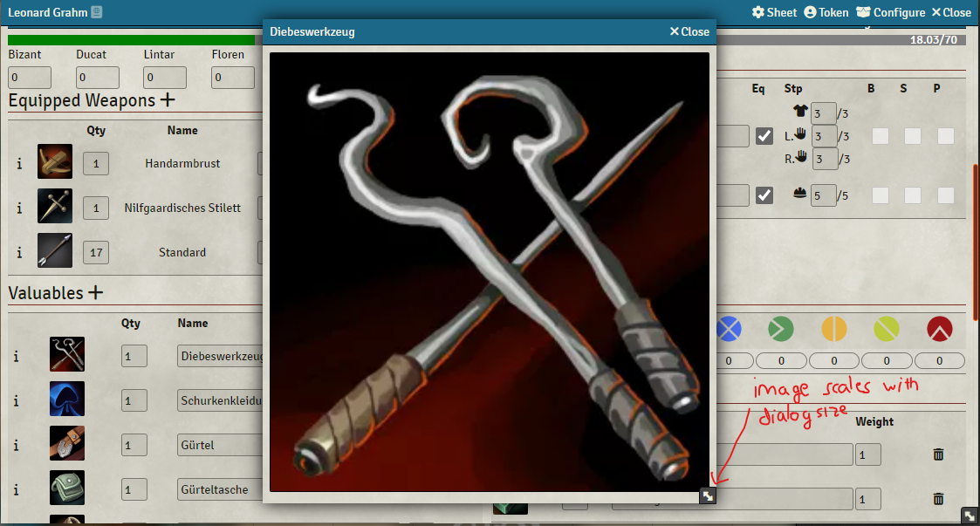Click the enlarged Diebeswerkzeug lockpick image
Image resolution: width=980 pixels, height=526 pixels.
tap(490, 272)
